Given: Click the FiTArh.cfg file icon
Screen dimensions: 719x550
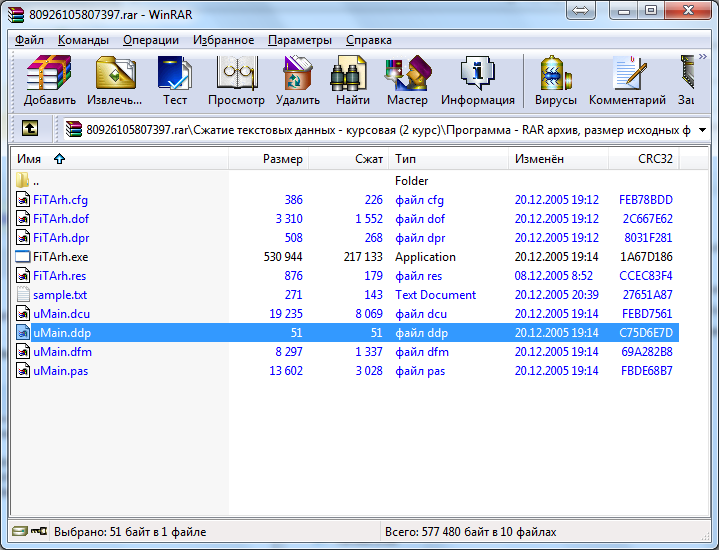Looking at the screenshot, I should pyautogui.click(x=23, y=200).
